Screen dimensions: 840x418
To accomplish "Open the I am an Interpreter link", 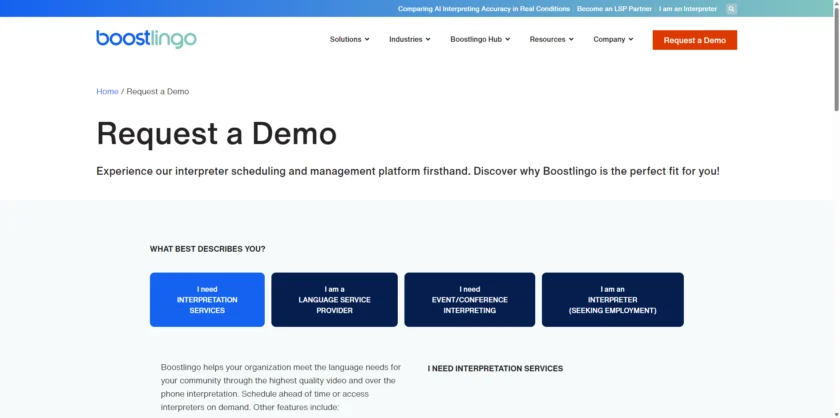I will pyautogui.click(x=688, y=9).
